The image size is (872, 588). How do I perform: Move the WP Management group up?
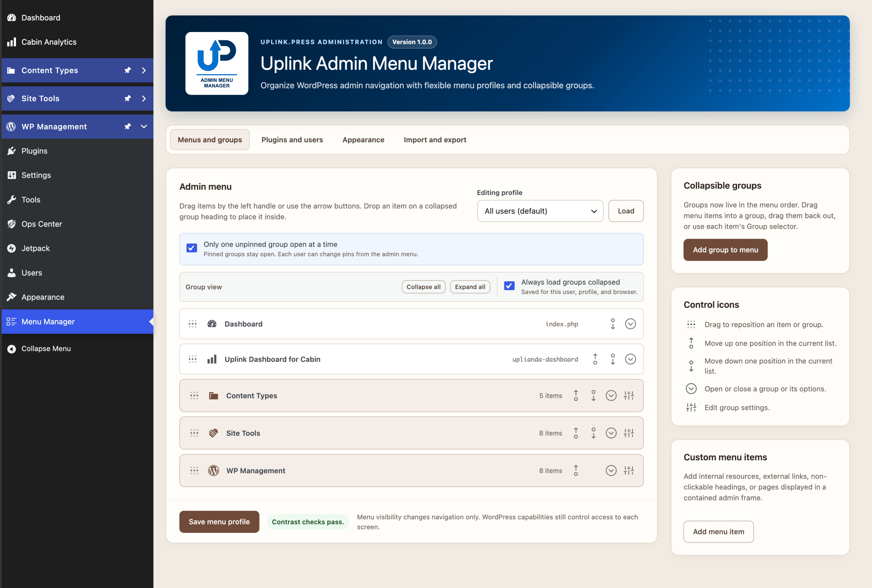[576, 471]
